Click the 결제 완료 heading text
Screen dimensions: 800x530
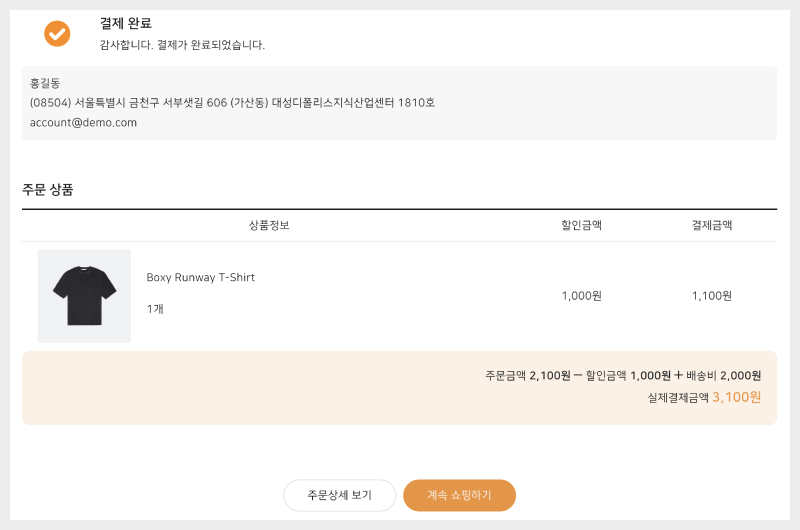pyautogui.click(x=126, y=23)
